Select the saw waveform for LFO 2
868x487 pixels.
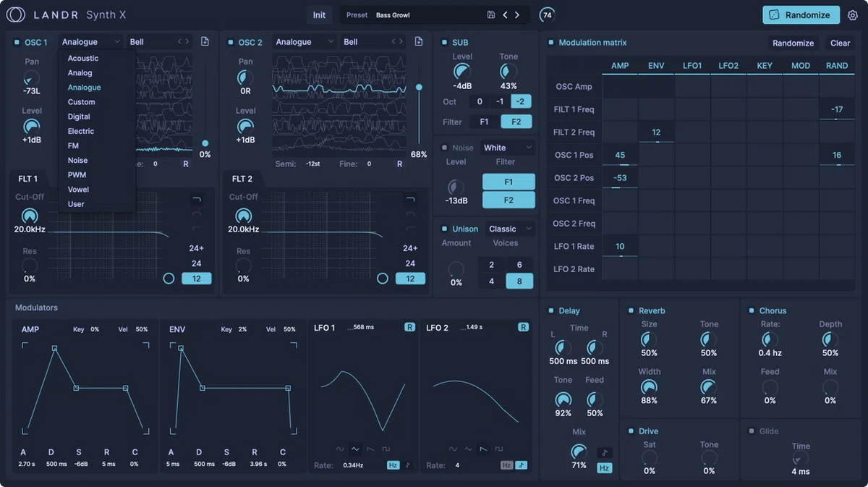point(482,449)
